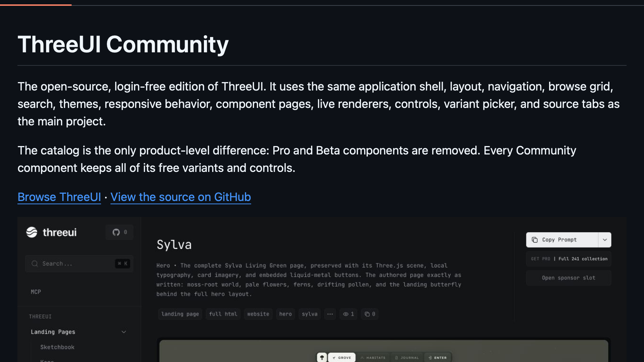Open the GitHub star count button

coord(120,232)
